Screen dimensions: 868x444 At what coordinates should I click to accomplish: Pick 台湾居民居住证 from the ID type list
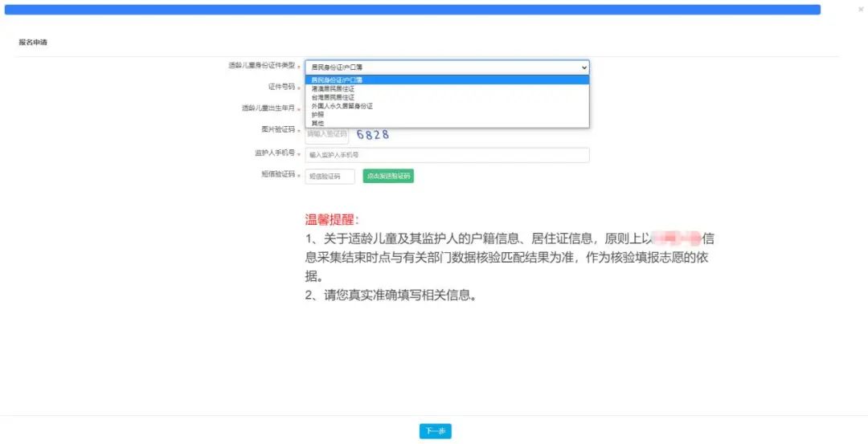tap(333, 97)
